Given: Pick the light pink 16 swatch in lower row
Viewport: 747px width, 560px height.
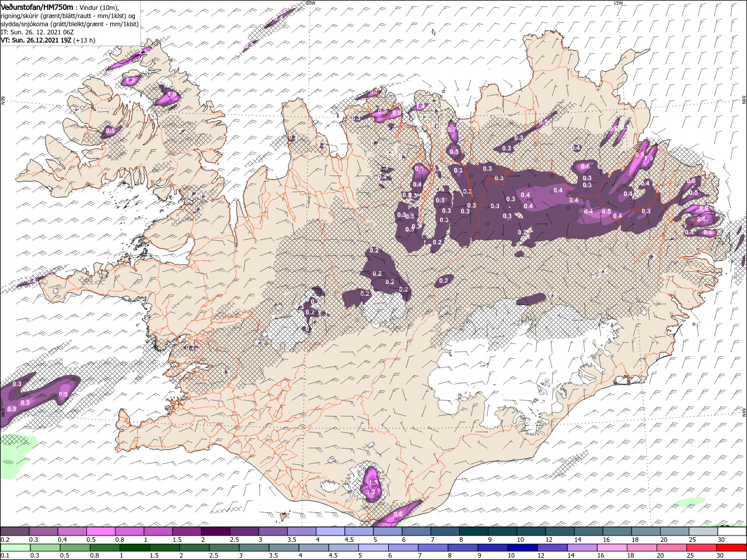Looking at the screenshot, I should tap(611, 548).
